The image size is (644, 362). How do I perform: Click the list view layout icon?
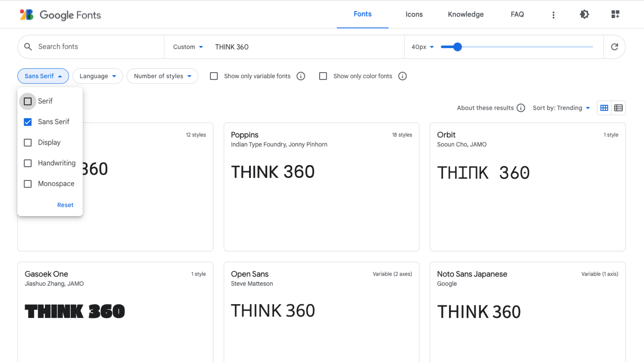click(x=618, y=107)
